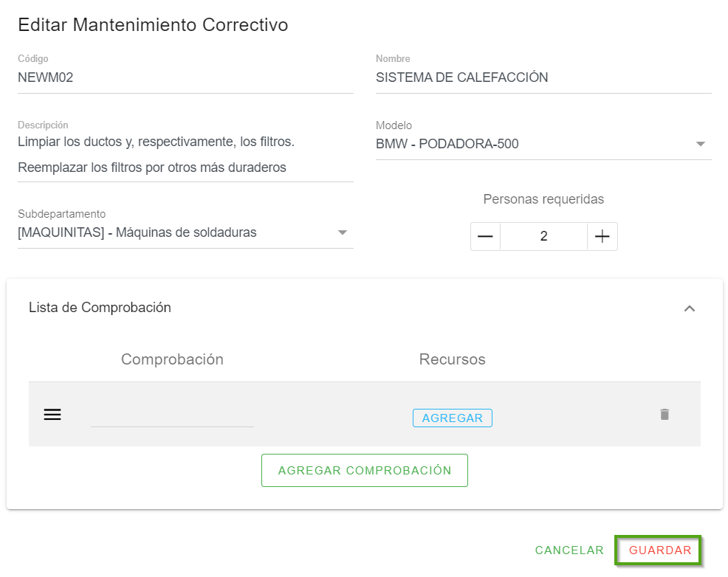The height and width of the screenshot is (577, 728).
Task: Click the drag handle icon on the checklist row
Action: (x=52, y=415)
